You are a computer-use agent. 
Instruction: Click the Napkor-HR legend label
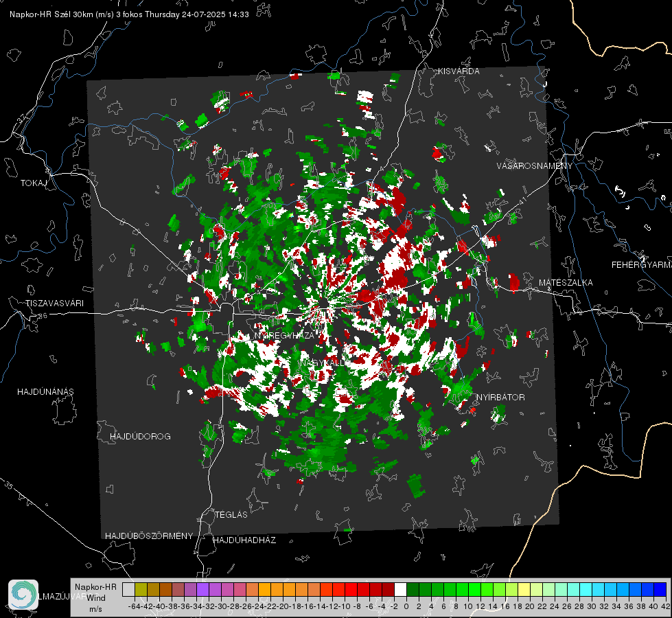tap(95, 587)
